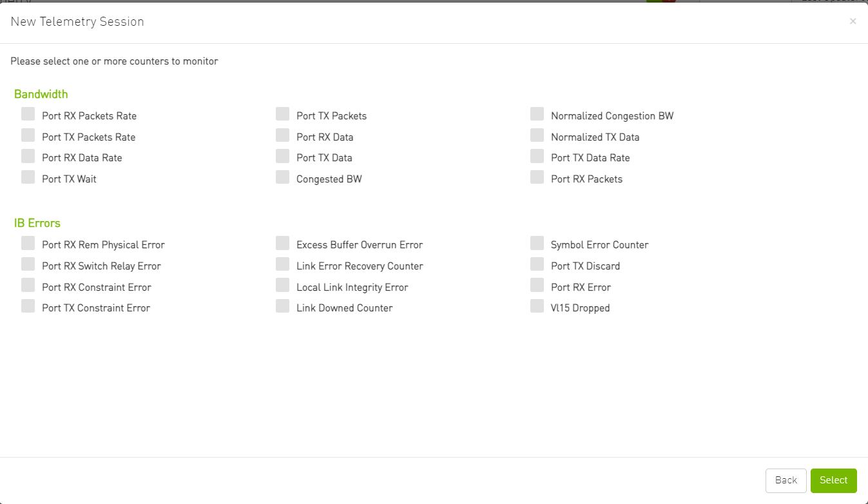
Task: Enable the Vl15 Dropped counter
Action: 537,305
